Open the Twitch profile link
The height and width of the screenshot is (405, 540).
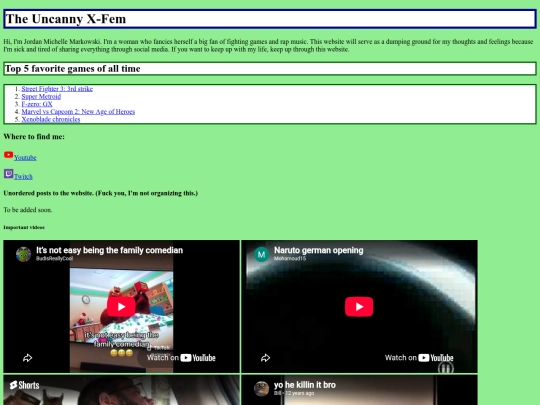pos(23,177)
